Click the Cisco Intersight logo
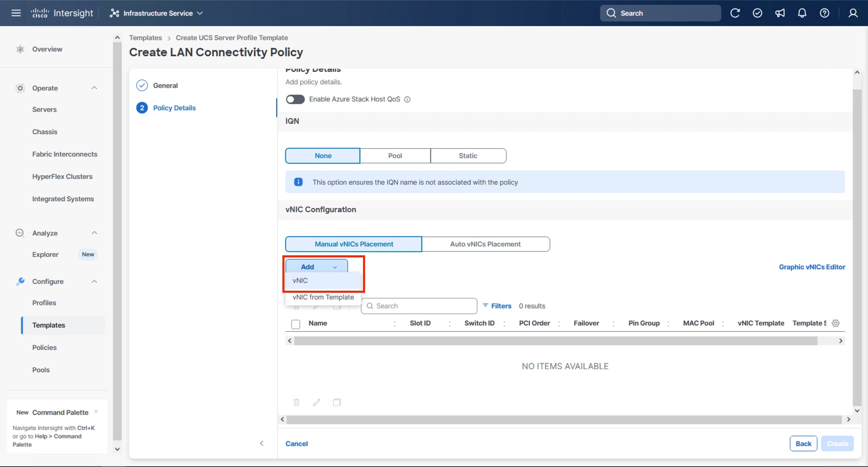 pyautogui.click(x=62, y=13)
